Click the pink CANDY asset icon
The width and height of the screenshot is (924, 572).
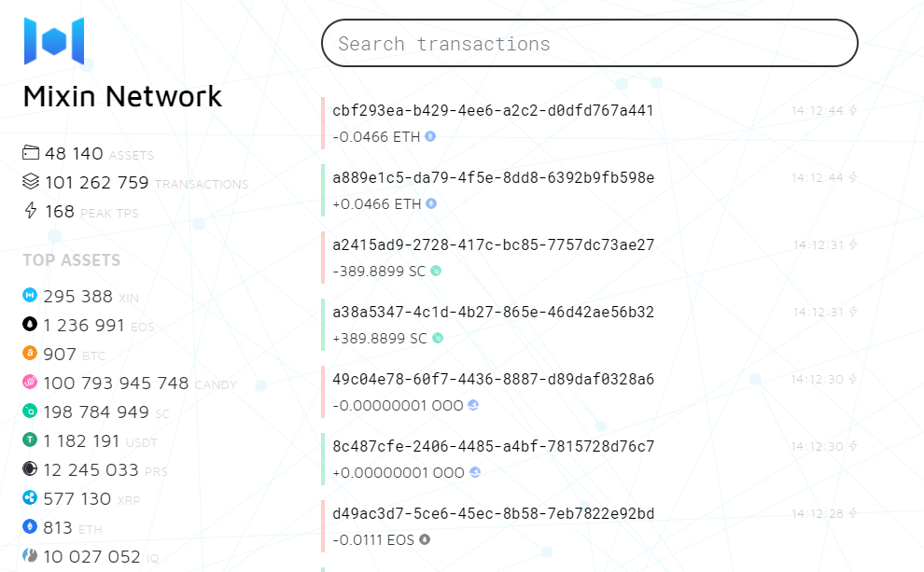tap(30, 383)
